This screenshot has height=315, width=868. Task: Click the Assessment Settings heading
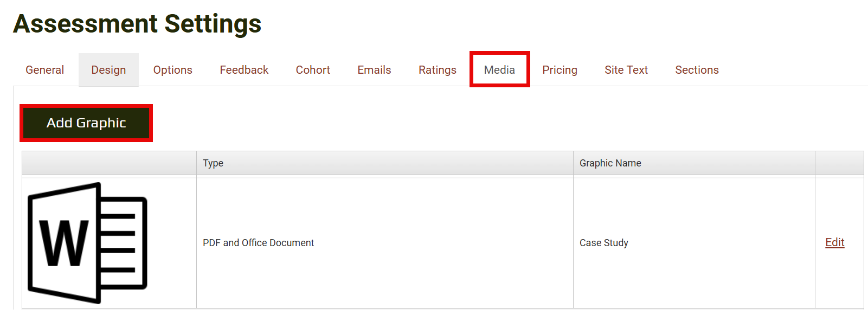[137, 24]
